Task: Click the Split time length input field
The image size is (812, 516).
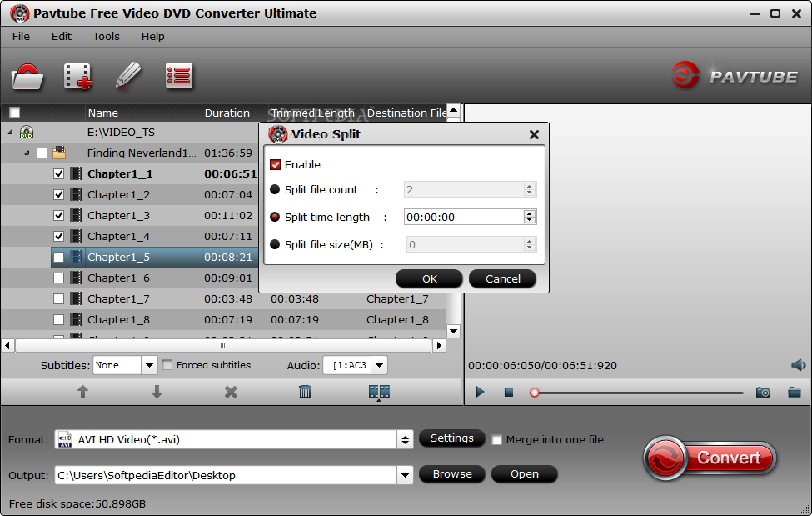Action: tap(464, 218)
